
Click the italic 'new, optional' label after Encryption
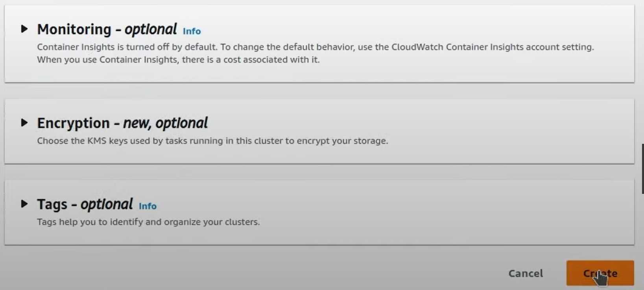(x=165, y=123)
